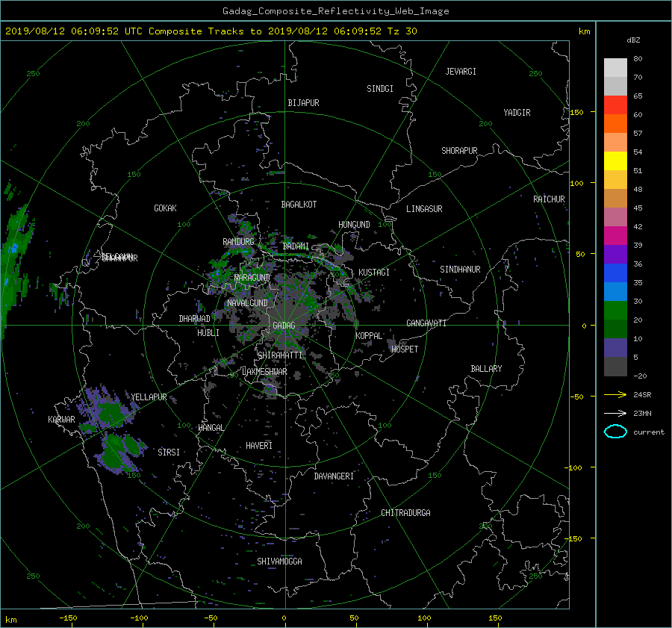Screen dimensions: 672x628
Task: Click the Gadag_Composite_Reflectivity_Web_Image title
Action: coord(335,11)
